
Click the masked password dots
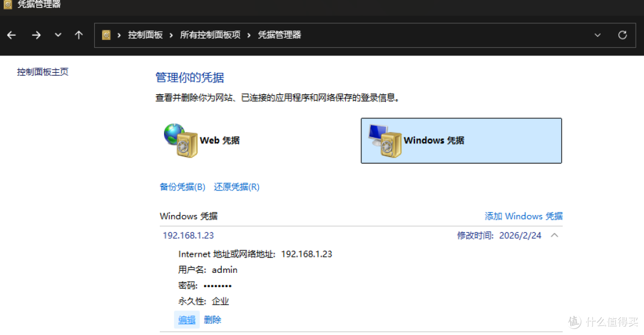point(218,285)
